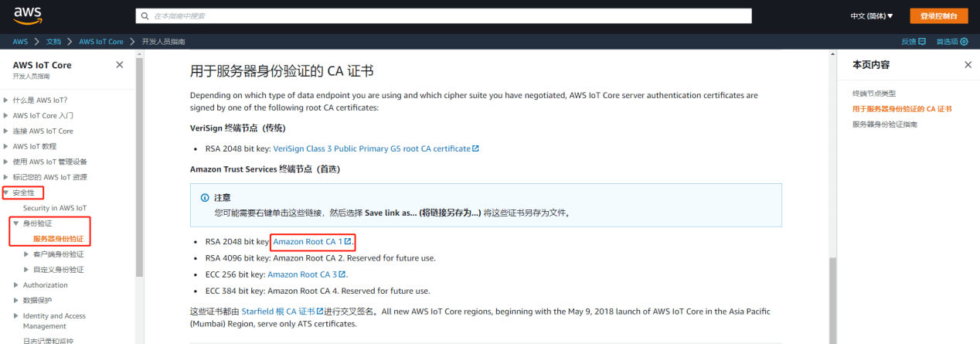Open the 文档 breadcrumb link
The height and width of the screenshot is (344, 980).
(53, 41)
